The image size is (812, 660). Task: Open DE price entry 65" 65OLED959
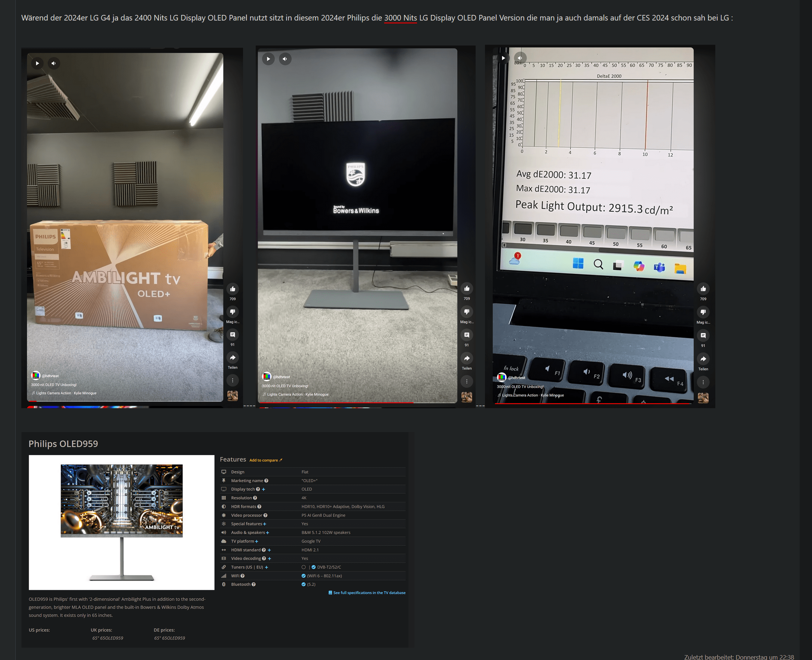(169, 638)
